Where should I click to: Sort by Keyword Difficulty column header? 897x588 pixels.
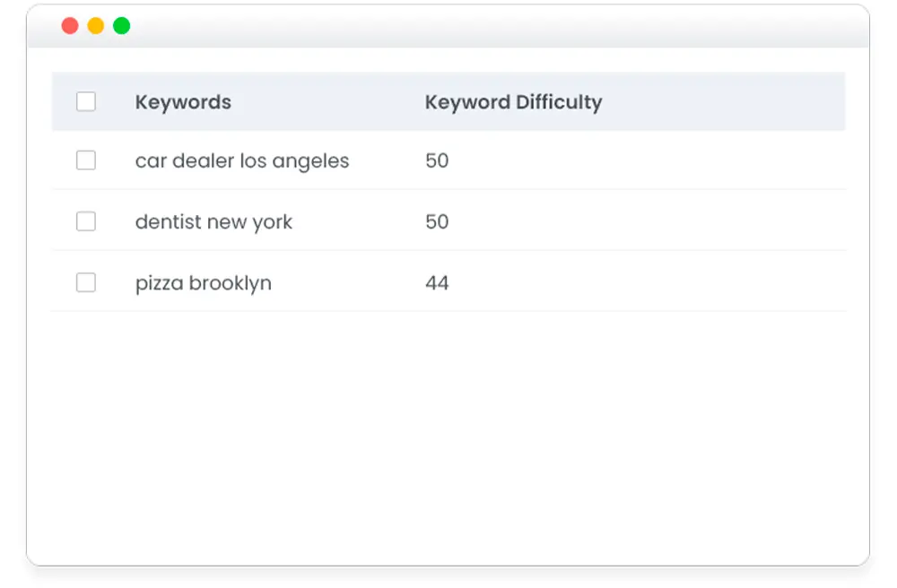click(x=513, y=101)
